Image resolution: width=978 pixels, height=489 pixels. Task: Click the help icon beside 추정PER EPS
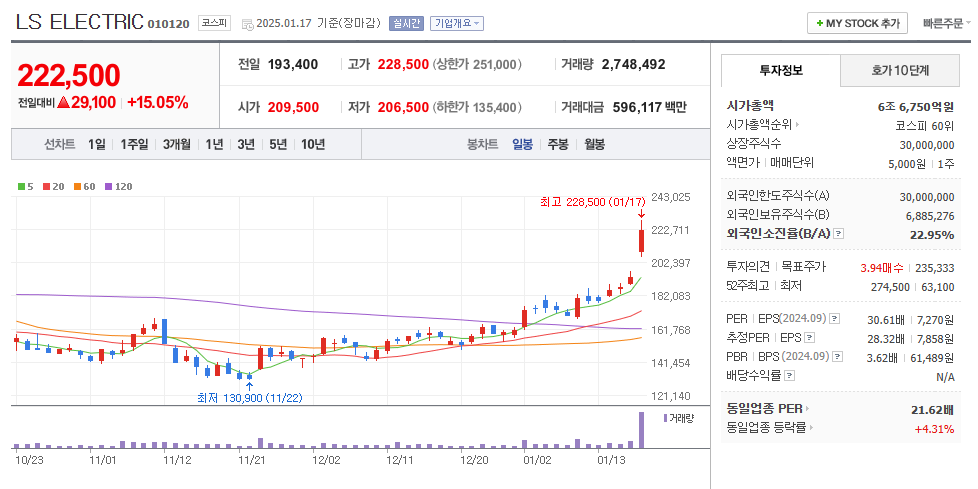[x=810, y=338]
